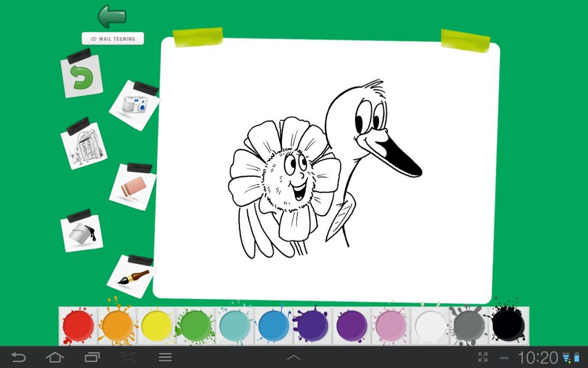Open the camera tool
Image resolution: width=588 pixels, height=368 pixels.
pyautogui.click(x=134, y=105)
